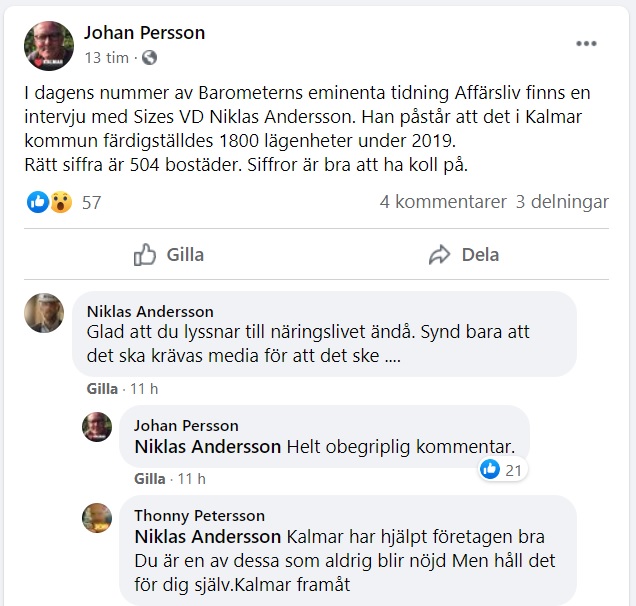
Task: Click Thonny Petersson's comment avatar
Action: tap(97, 517)
